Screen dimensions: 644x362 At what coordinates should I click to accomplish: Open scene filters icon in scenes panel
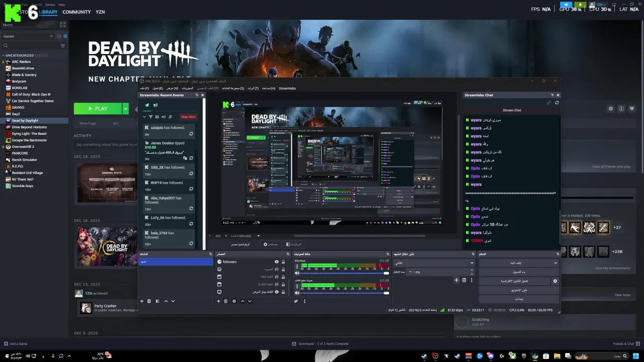[157, 301]
